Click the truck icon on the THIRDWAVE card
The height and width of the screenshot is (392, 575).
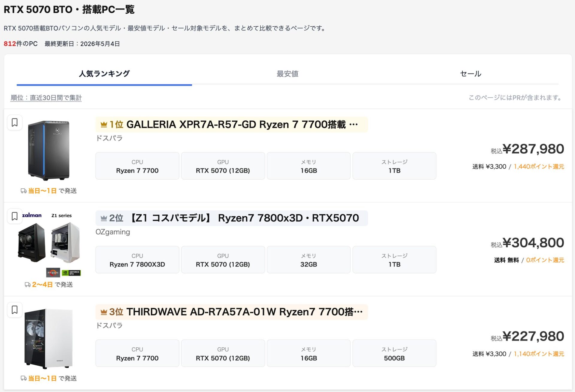(x=24, y=378)
